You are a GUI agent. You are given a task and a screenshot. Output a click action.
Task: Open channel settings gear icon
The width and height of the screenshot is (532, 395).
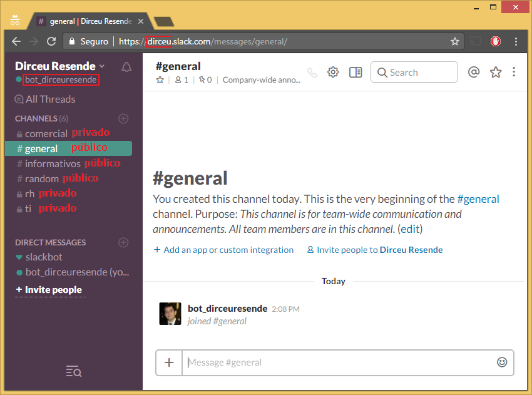coord(333,72)
